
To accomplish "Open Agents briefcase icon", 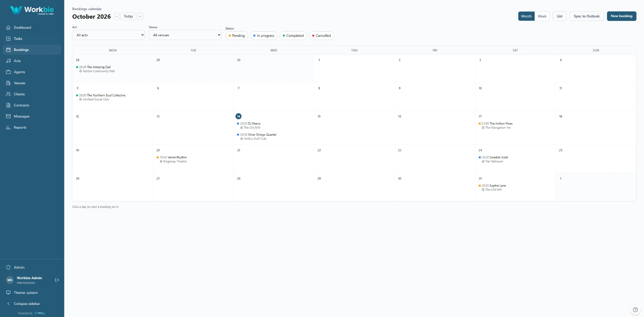I will (x=8, y=72).
